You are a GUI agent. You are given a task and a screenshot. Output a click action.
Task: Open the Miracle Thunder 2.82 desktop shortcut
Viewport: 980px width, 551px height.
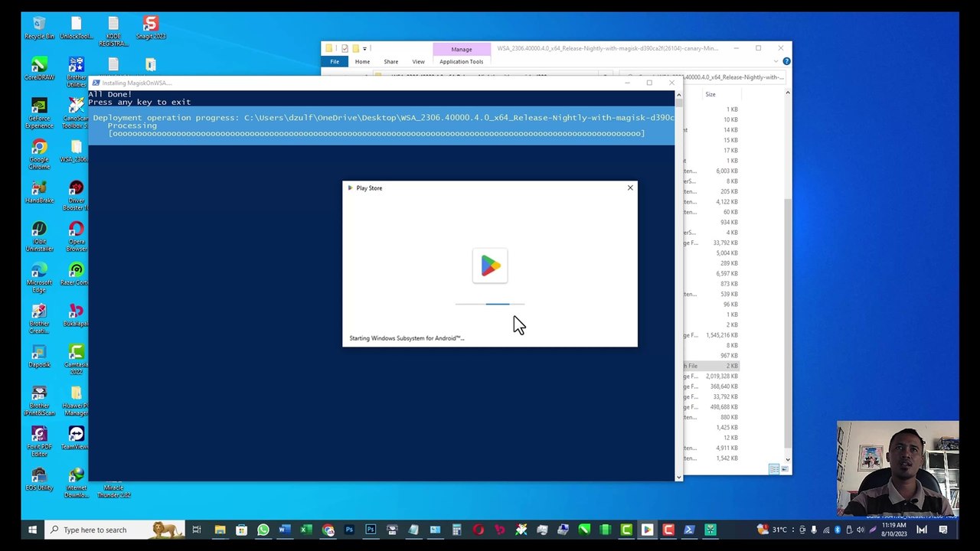click(113, 490)
